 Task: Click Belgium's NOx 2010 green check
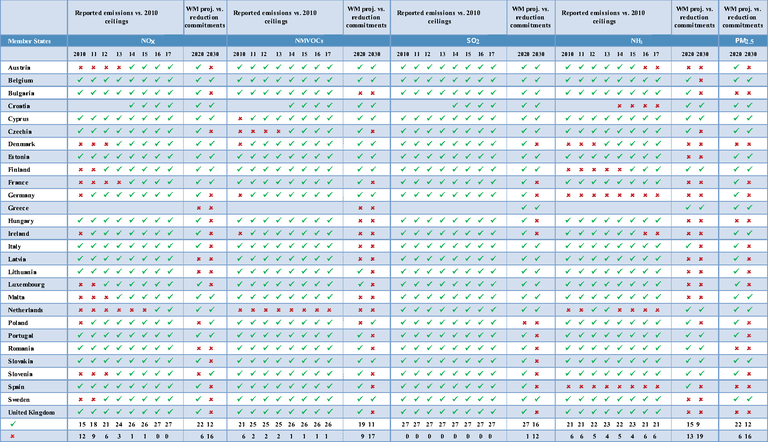click(79, 79)
